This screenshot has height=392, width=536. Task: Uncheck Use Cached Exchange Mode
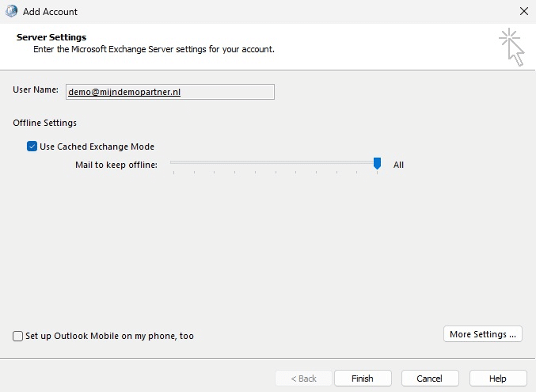[32, 147]
